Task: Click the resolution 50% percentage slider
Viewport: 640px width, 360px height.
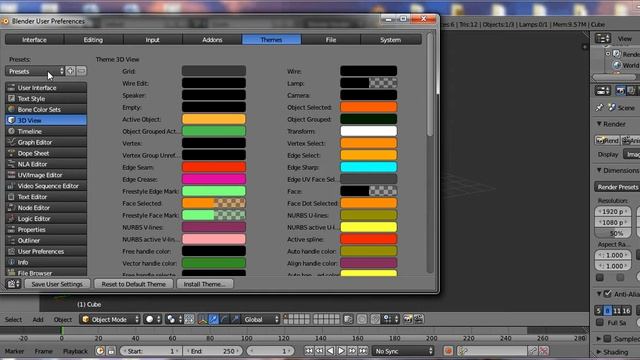Action: [613, 233]
